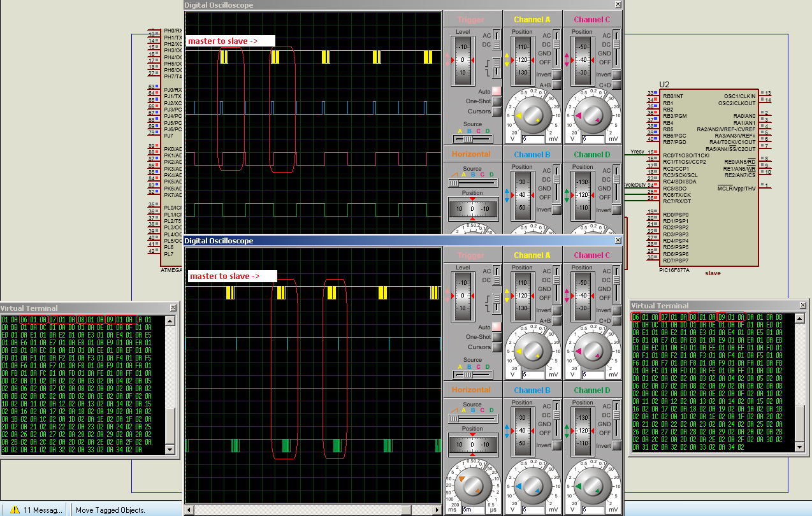Toggle Channel D Invert in upper oscilloscope
Viewport: 812px width, 516px height.
616,210
